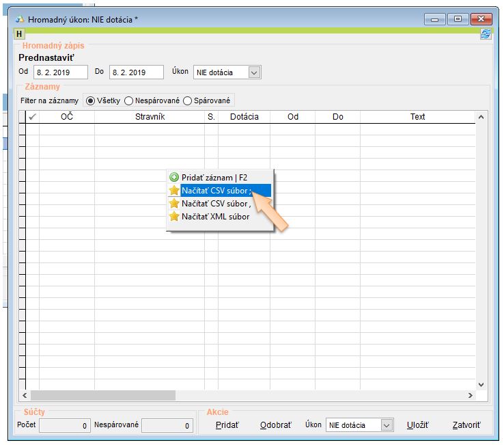Screen dimensions: 504x445
Task: Click the star icon of the semicolon CSV entry
Action: pyautogui.click(x=174, y=190)
